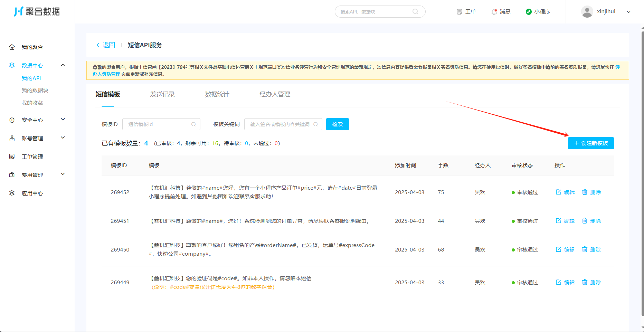The width and height of the screenshot is (644, 332).
Task: Delete template 269452
Action: point(591,192)
